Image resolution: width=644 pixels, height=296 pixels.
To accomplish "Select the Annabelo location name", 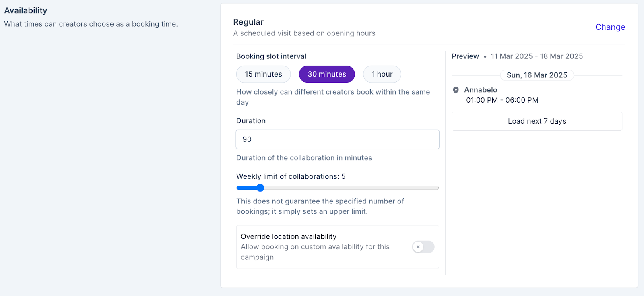I will click(481, 90).
